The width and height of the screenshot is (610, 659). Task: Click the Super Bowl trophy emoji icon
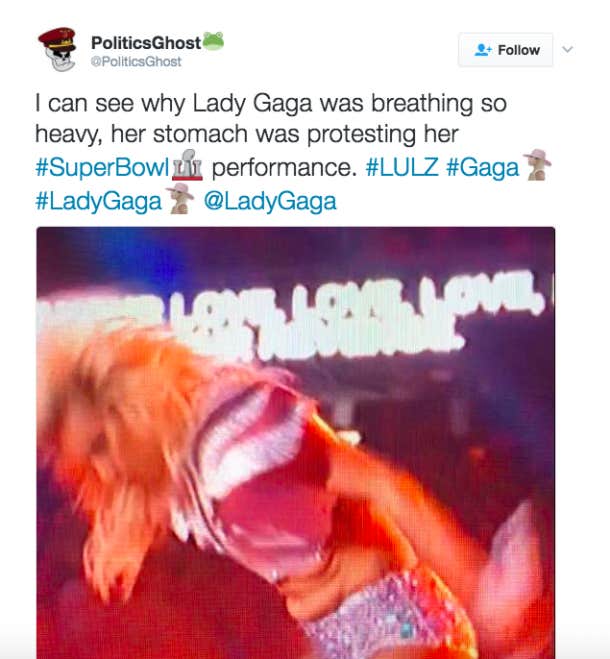click(187, 165)
